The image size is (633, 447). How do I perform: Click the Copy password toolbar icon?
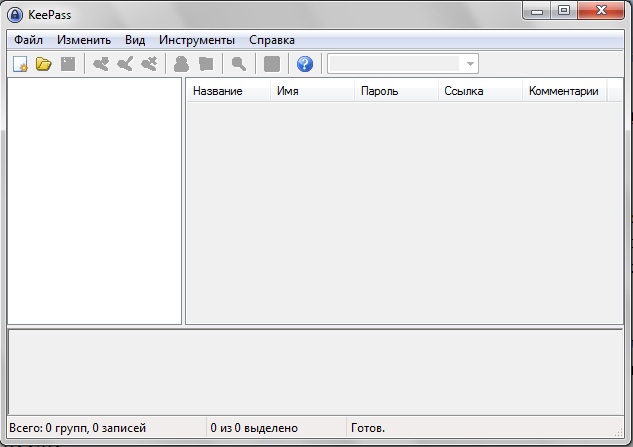(x=206, y=64)
